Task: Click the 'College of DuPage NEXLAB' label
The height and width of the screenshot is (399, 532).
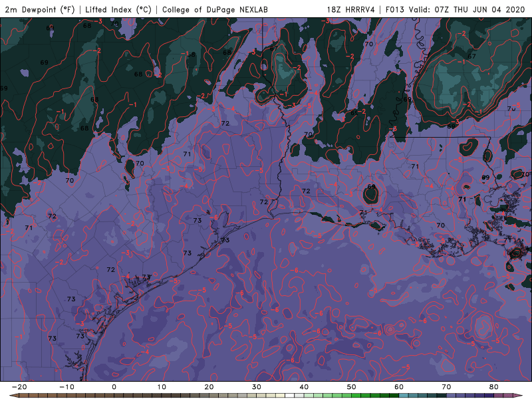Action: coord(215,9)
